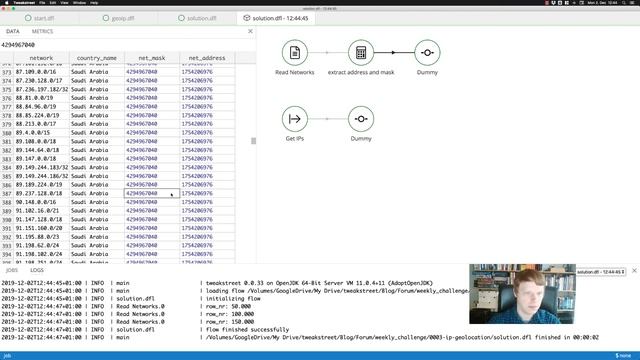
Task: Select network cell 89.149.244.183/32
Action: click(41, 167)
